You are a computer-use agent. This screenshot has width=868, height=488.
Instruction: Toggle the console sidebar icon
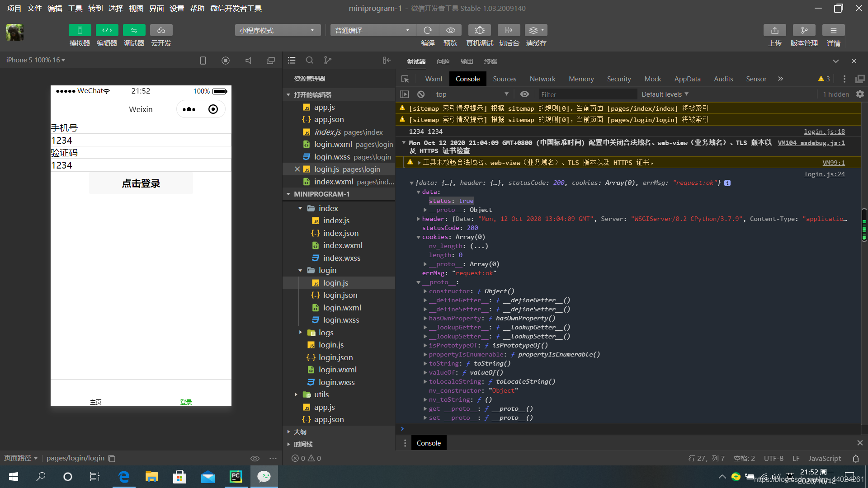pos(405,94)
